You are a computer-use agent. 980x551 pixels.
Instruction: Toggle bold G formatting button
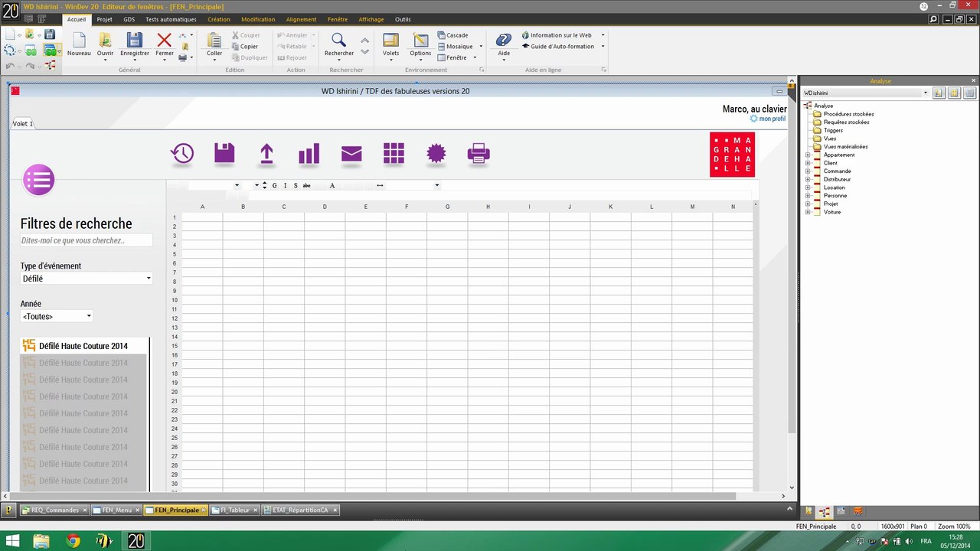point(275,186)
